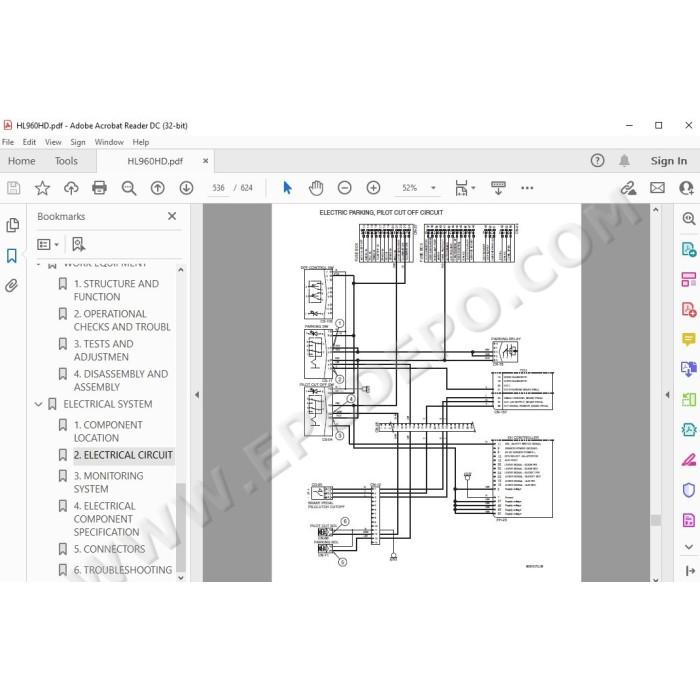Open the find text magnifier
This screenshot has width=700, height=700.
click(x=129, y=188)
